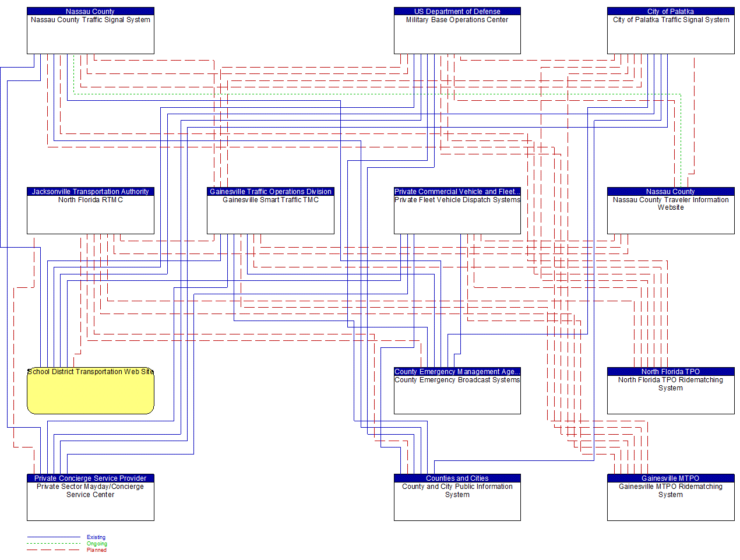Screen dimensions: 740x560
Task: Click the US Department of Defense header
Action: [x=457, y=11]
